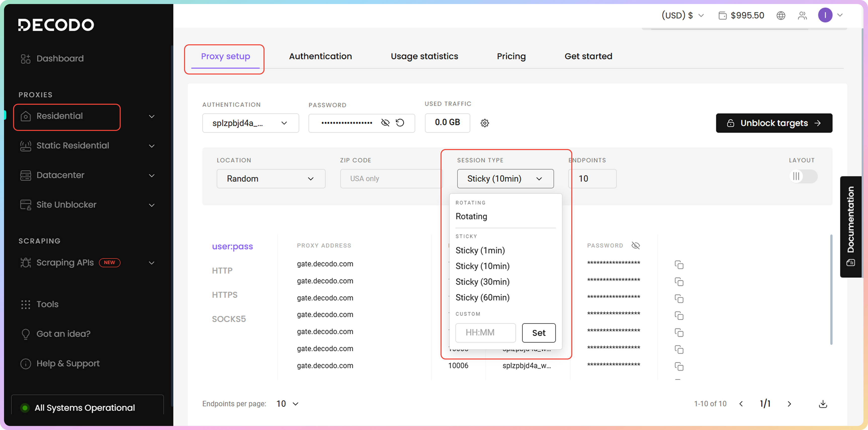Toggle password visibility in the Password field
The image size is (868, 430).
(x=385, y=123)
